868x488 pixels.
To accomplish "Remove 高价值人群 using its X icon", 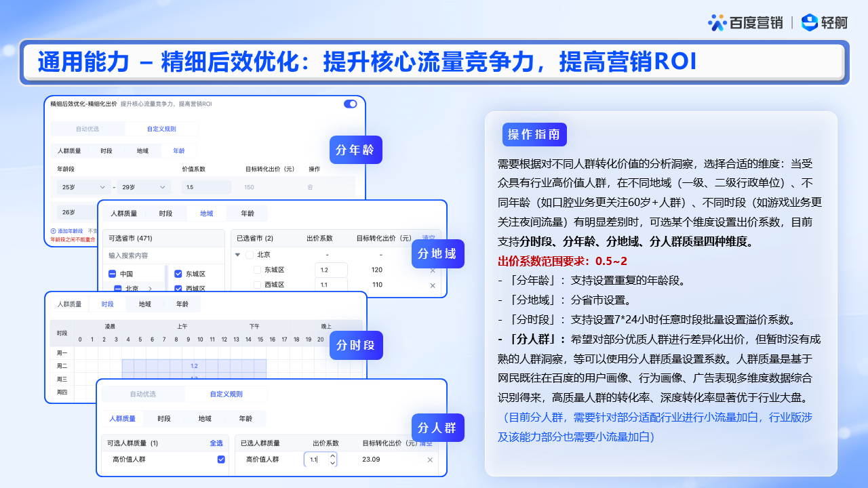I will pos(430,460).
